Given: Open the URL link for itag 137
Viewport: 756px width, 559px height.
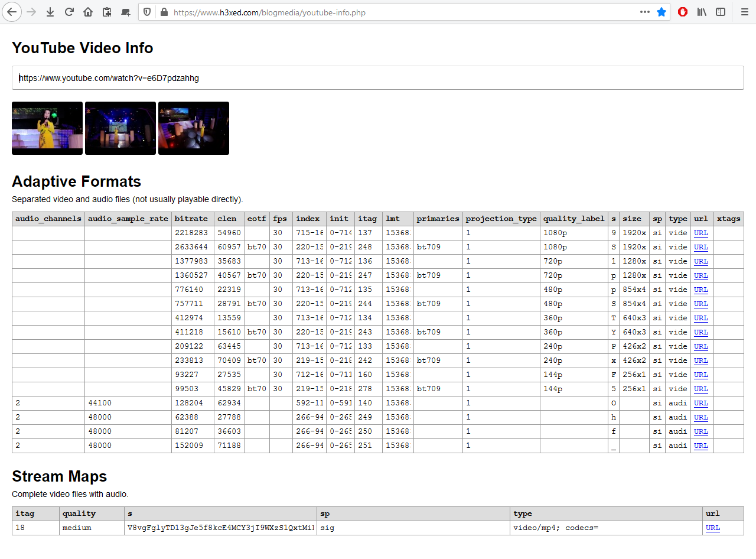Looking at the screenshot, I should (x=701, y=233).
